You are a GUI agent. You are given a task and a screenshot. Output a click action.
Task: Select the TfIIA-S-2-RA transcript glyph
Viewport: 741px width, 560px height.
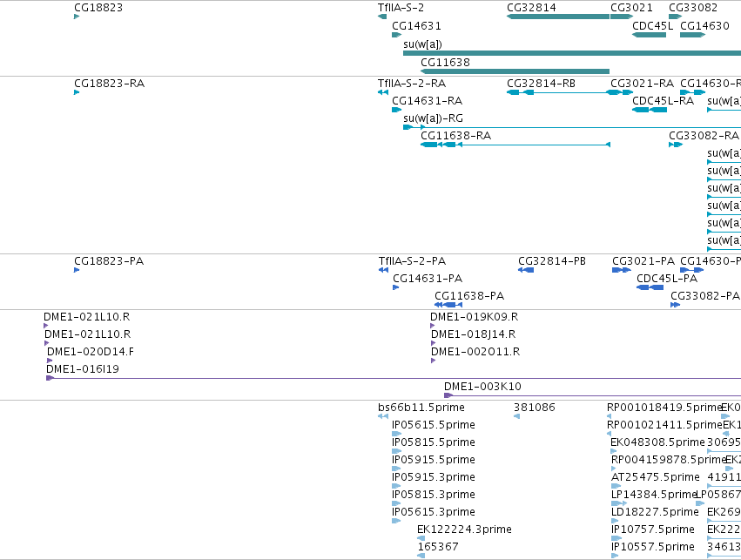383,92
